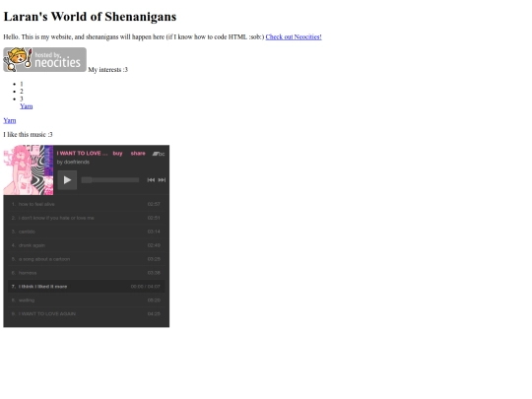Viewport: 532px width, 399px height.
Task: Open the I WANT TO LOVE album title
Action: [82, 154]
